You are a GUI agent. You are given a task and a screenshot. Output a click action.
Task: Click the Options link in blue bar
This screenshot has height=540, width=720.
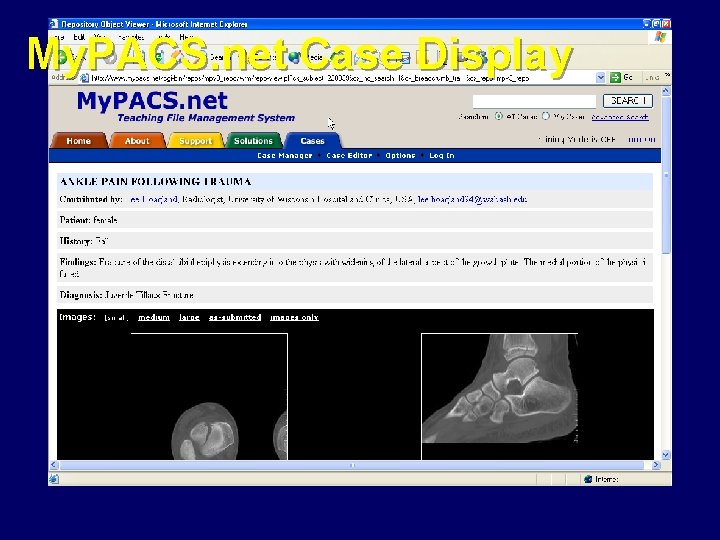pos(400,156)
